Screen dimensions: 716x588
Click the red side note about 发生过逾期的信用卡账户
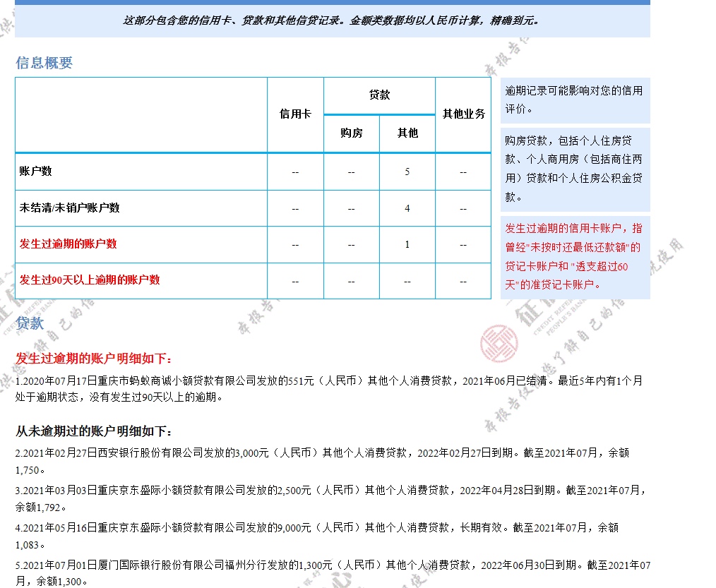click(575, 257)
